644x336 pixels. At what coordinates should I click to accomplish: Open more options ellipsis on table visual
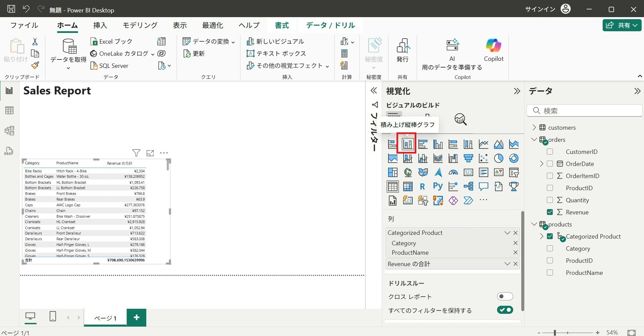pos(164,153)
